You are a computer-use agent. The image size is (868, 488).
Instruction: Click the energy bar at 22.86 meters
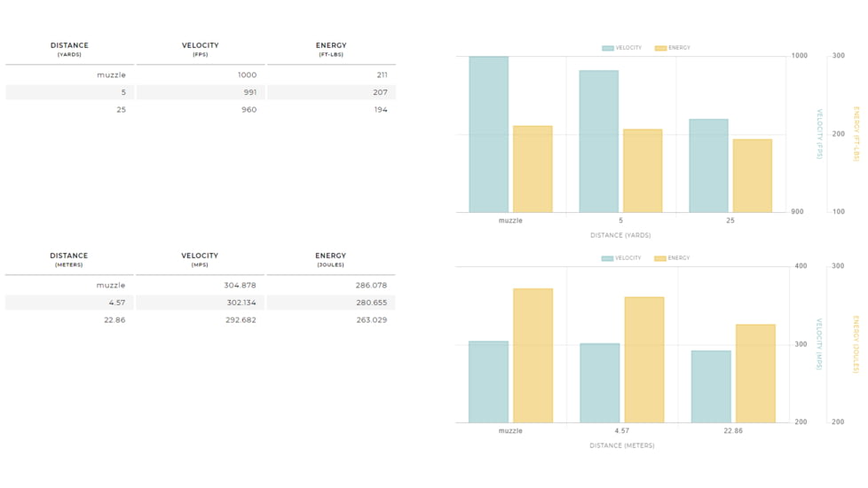point(754,373)
